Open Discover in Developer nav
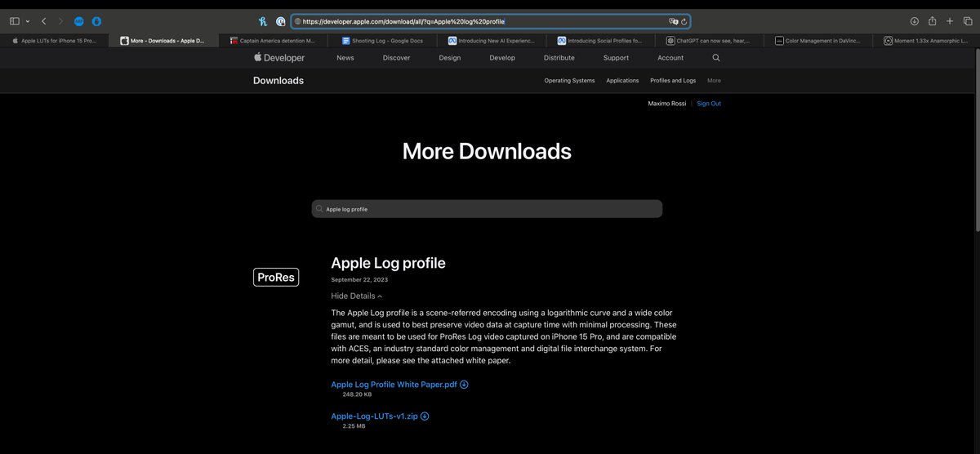This screenshot has height=454, width=980. pyautogui.click(x=396, y=58)
